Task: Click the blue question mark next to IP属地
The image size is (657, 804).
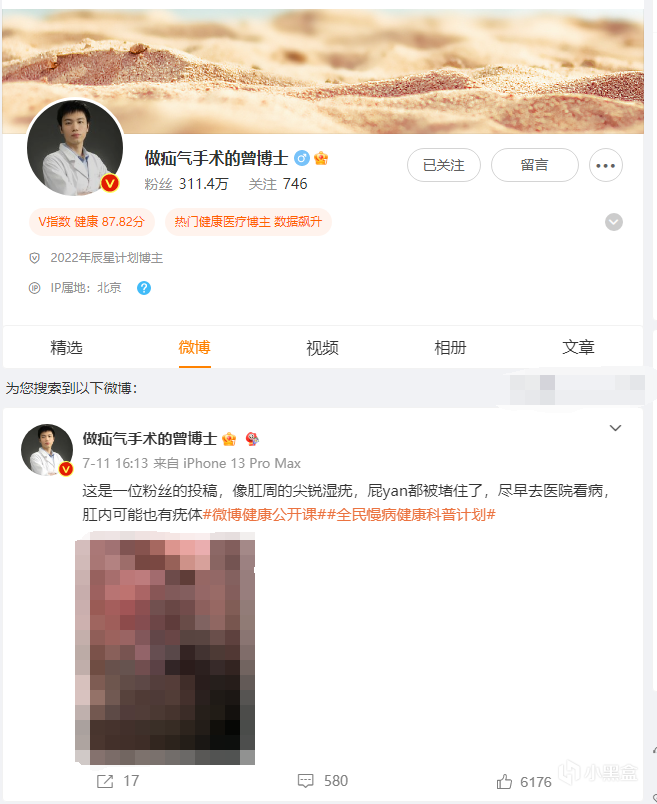Action: pyautogui.click(x=144, y=288)
